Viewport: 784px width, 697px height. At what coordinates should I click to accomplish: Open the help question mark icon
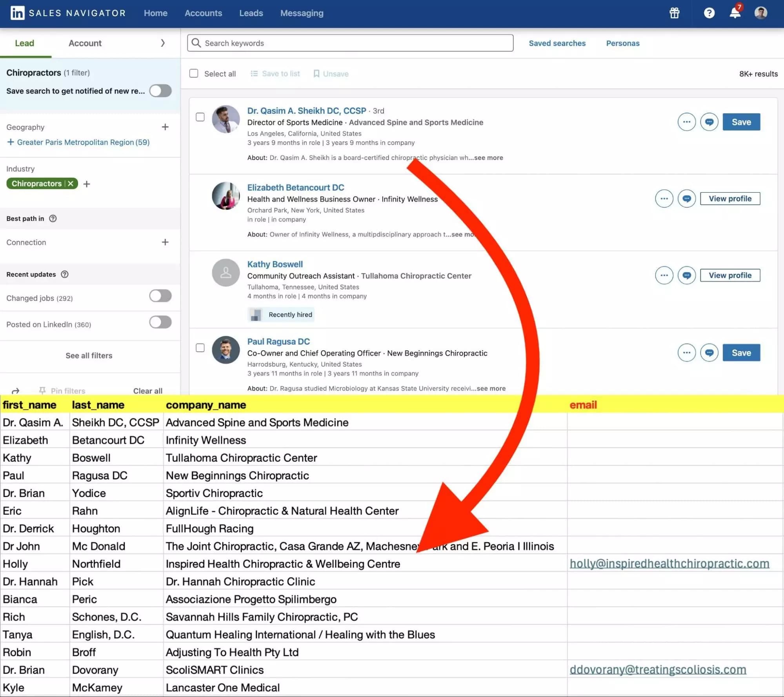pos(709,13)
